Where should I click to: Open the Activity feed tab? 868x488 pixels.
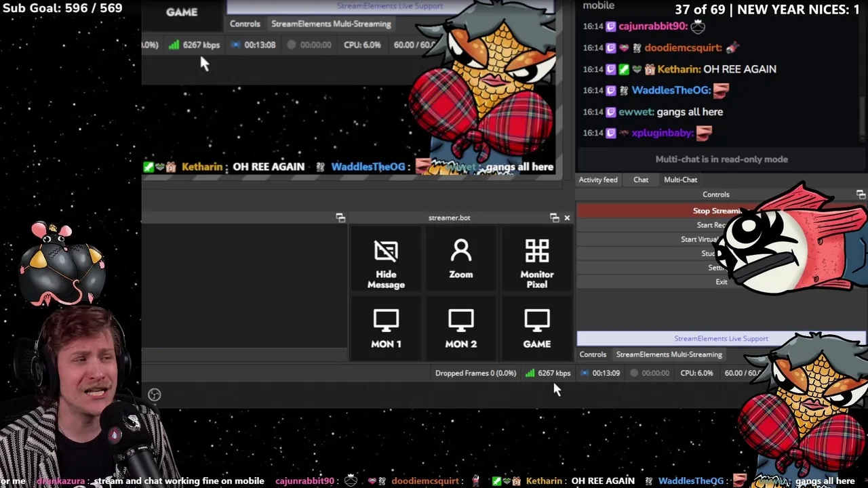point(598,180)
